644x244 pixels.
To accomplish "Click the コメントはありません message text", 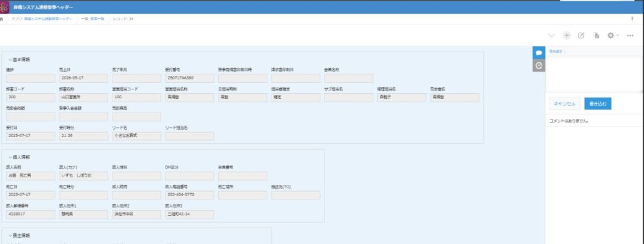I will click(x=569, y=121).
